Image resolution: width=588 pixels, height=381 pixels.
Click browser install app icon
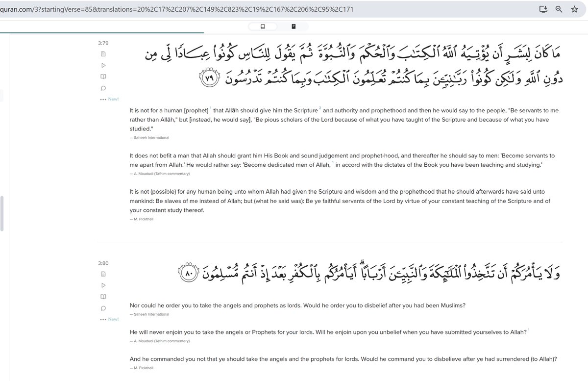click(x=543, y=9)
